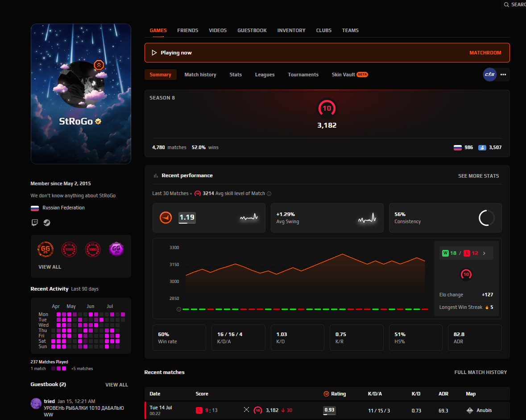This screenshot has height=420, width=526.
Task: Click the Consistency ring indicator
Action: [486, 218]
